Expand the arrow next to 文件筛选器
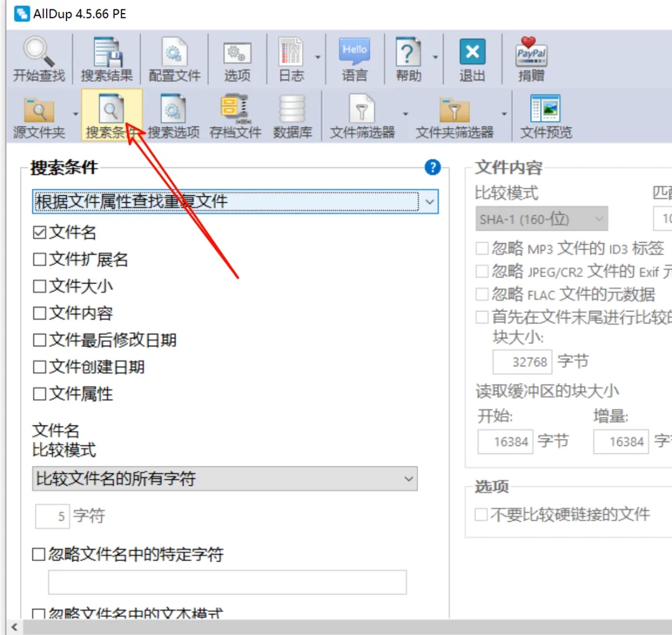This screenshot has height=635, width=672. [x=405, y=114]
